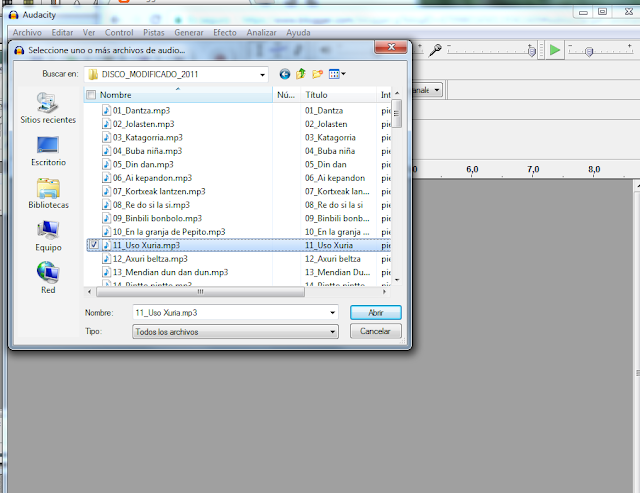Select file 04_Buba niña.mp3
The width and height of the screenshot is (640, 493).
click(147, 151)
